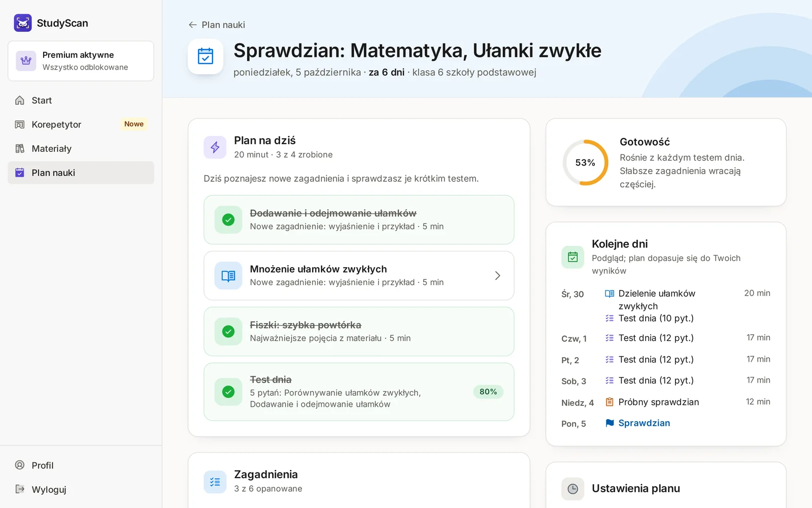Click the 53% readiness progress ring
The width and height of the screenshot is (812, 508).
point(585,163)
